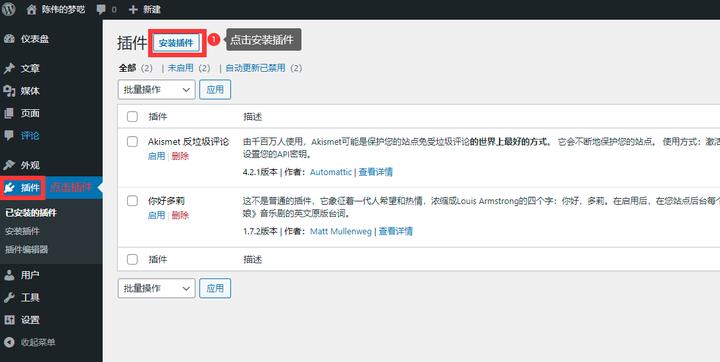
Task: Check the 你好多莉 plugin checkbox
Action: (132, 201)
